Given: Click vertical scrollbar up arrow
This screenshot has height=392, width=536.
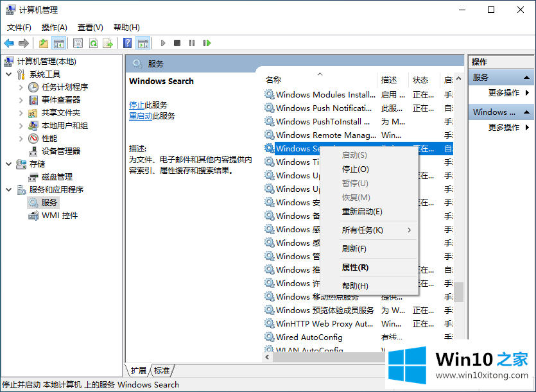Looking at the screenshot, I should pyautogui.click(x=459, y=79).
